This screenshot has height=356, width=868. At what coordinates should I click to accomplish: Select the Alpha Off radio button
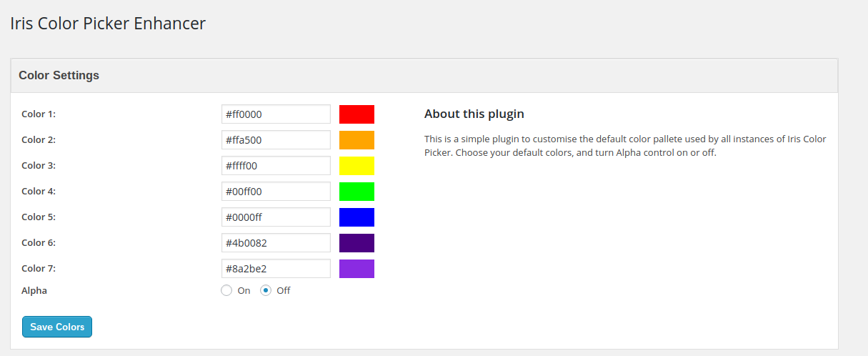(x=266, y=290)
